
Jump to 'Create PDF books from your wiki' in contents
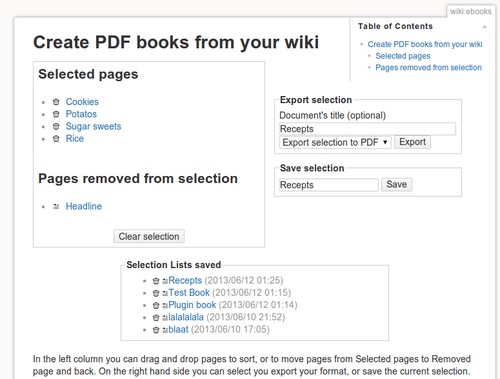click(x=425, y=44)
